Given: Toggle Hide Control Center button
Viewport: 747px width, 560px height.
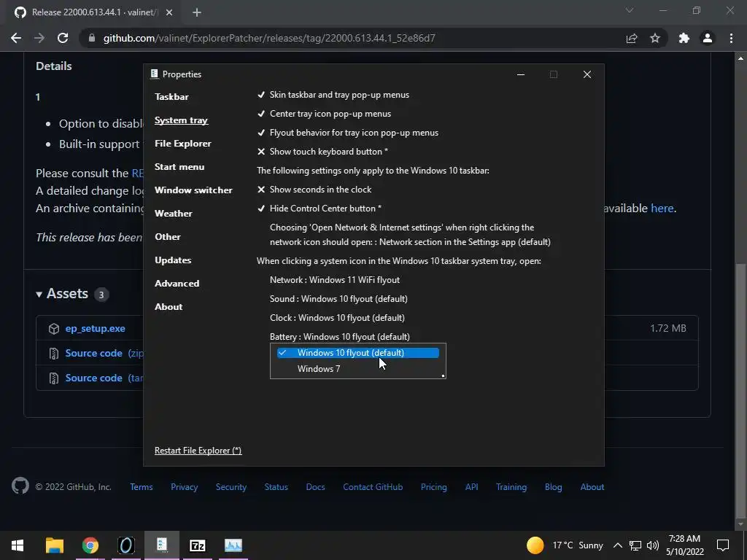Looking at the screenshot, I should [320, 209].
